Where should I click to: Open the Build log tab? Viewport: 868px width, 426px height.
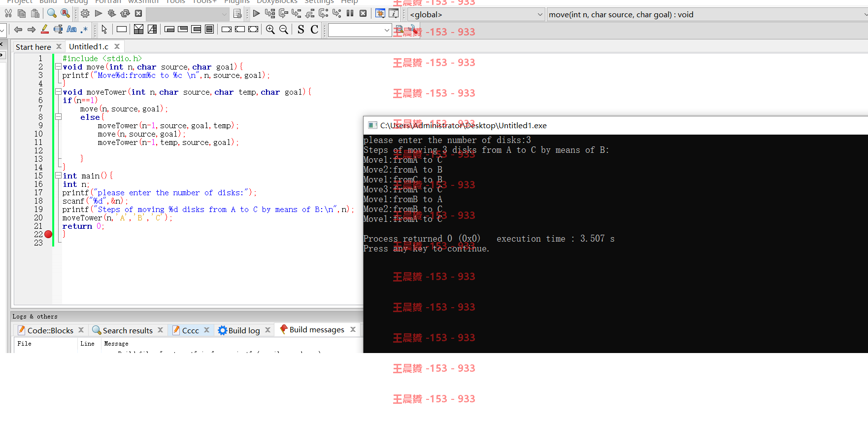point(244,330)
